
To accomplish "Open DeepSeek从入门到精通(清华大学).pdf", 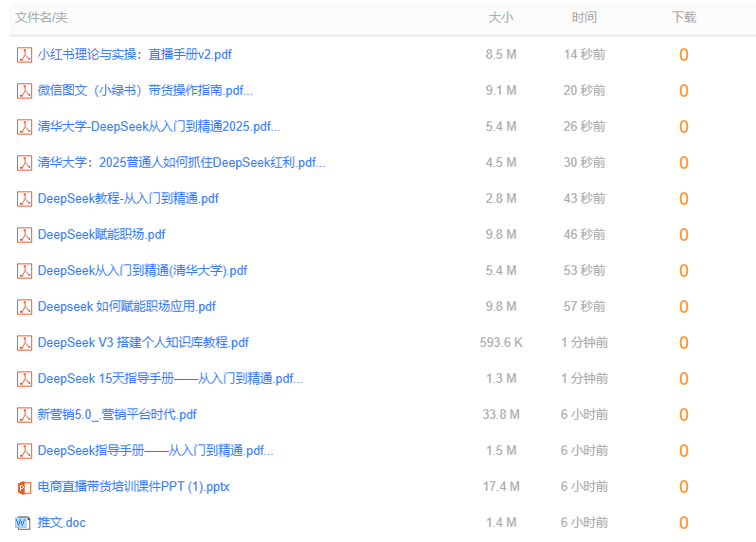I will [x=142, y=270].
